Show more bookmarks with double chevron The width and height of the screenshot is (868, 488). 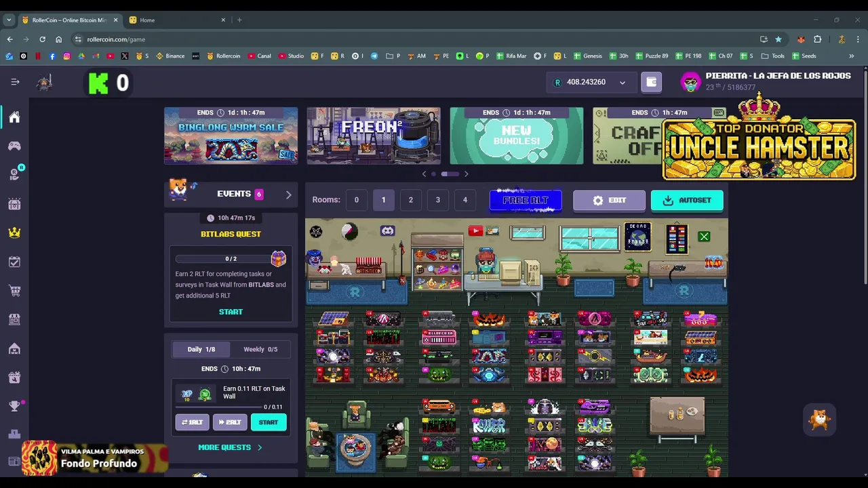[x=851, y=56]
